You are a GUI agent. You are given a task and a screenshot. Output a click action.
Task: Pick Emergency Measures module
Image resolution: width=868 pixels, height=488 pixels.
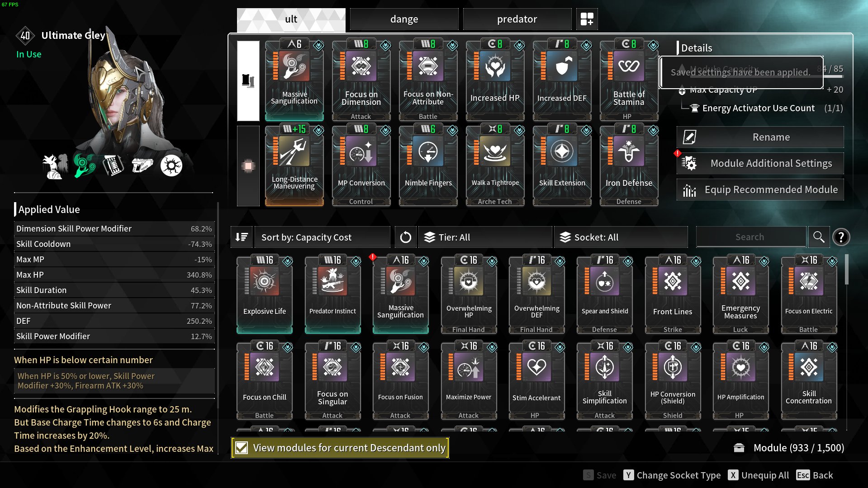click(741, 294)
